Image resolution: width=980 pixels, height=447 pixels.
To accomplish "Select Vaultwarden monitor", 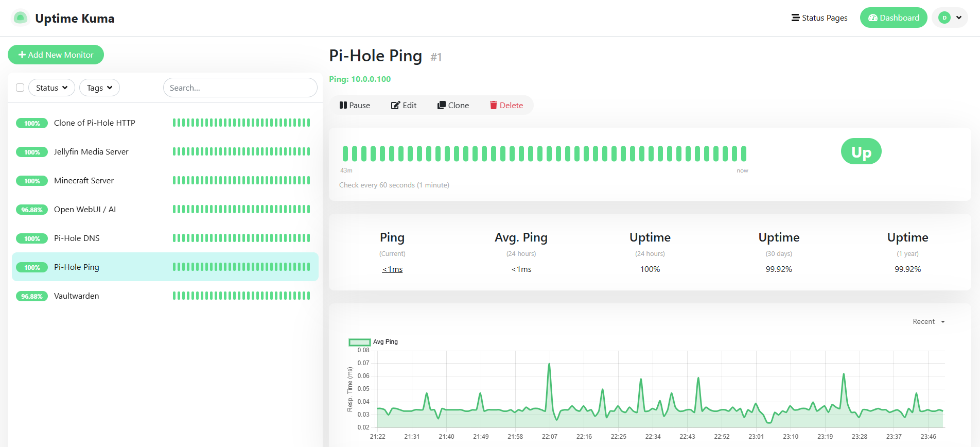I will point(165,296).
